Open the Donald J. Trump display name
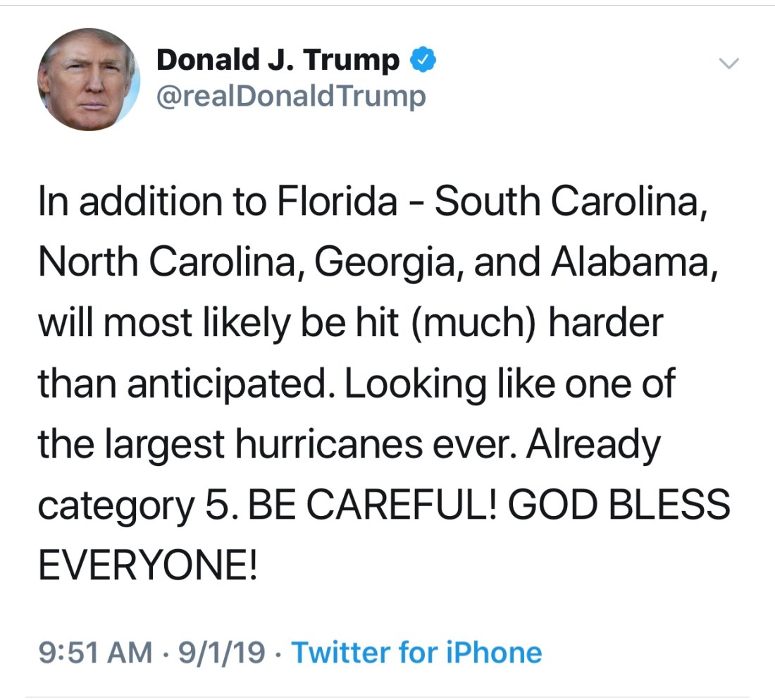The width and height of the screenshot is (775, 700). click(278, 61)
